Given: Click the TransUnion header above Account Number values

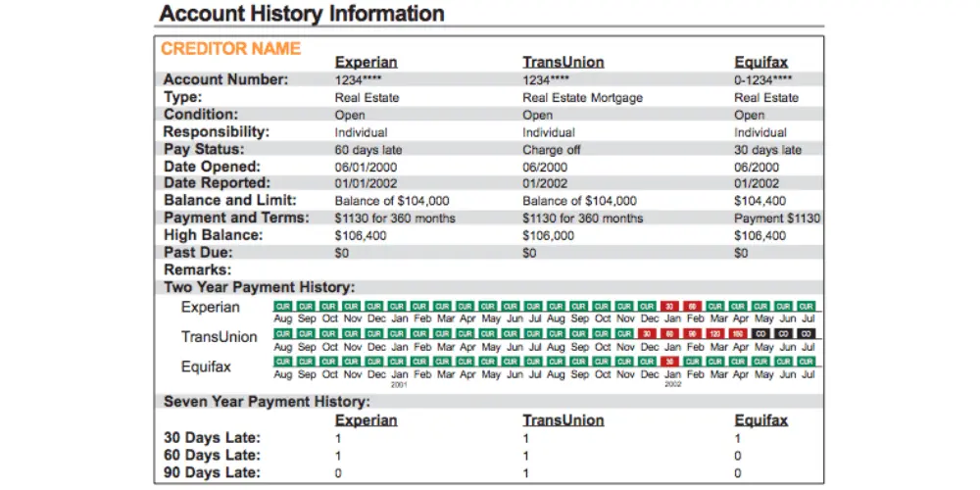Looking at the screenshot, I should pyautogui.click(x=563, y=63).
